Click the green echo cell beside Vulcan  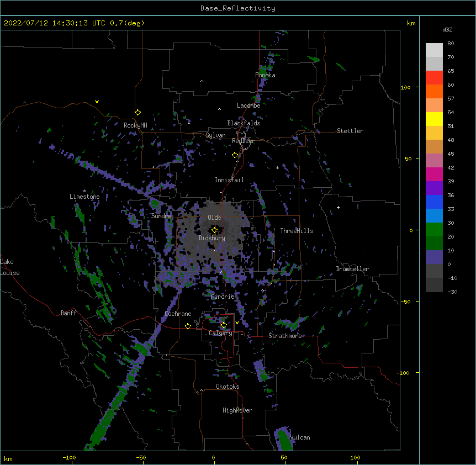tap(284, 439)
